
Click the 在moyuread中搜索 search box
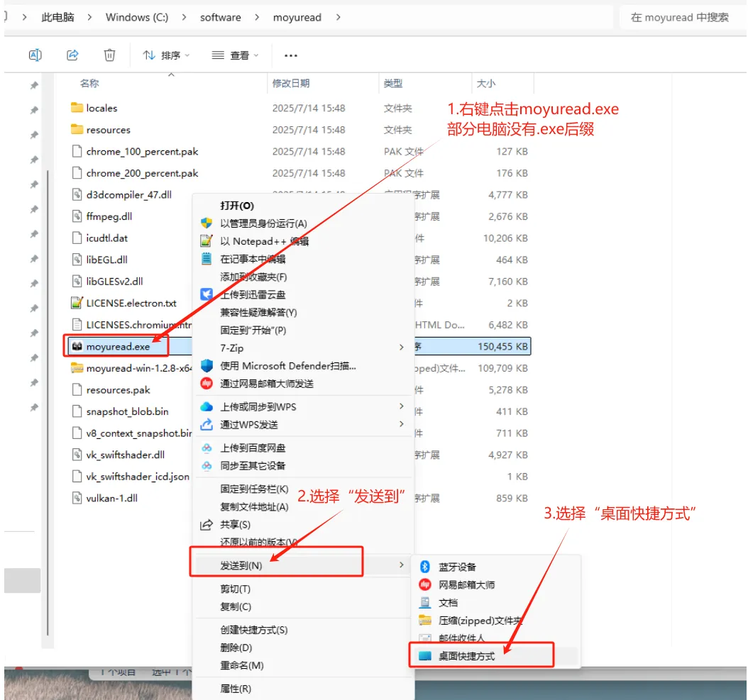pos(679,17)
